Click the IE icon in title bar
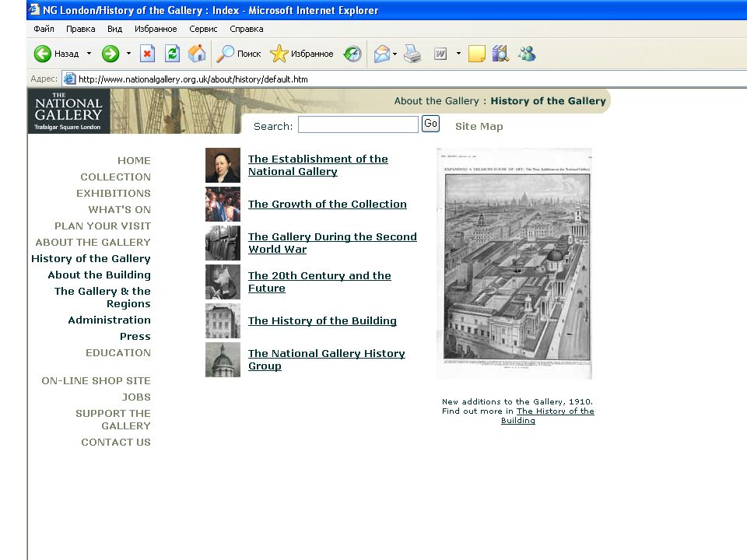The height and width of the screenshot is (560, 747). point(33,9)
